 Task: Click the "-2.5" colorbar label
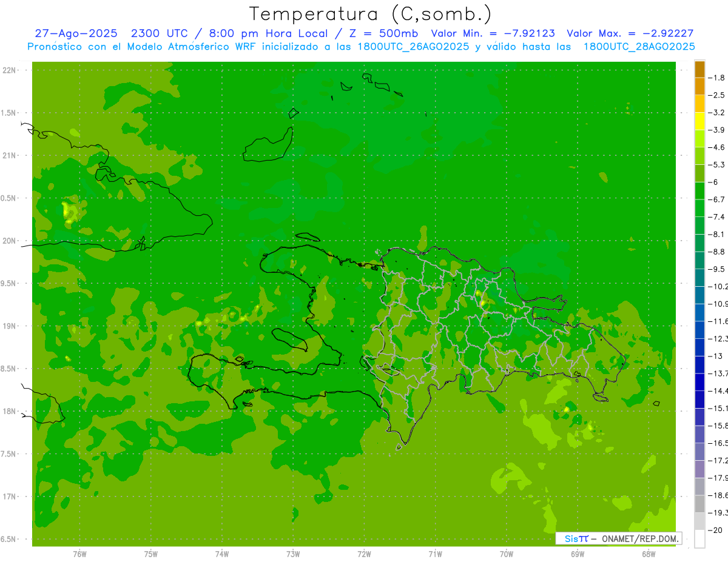coord(716,95)
